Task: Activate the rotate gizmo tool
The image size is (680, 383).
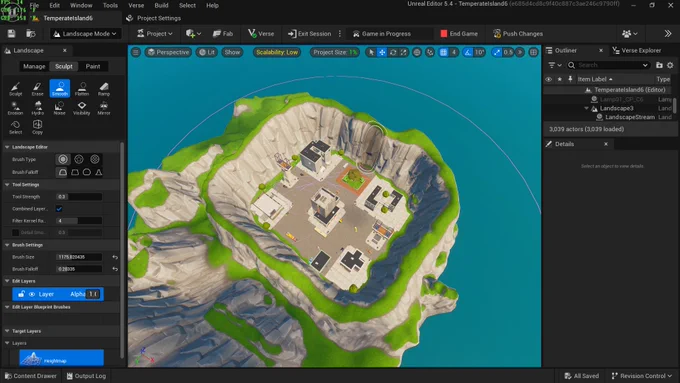Action: (x=393, y=52)
